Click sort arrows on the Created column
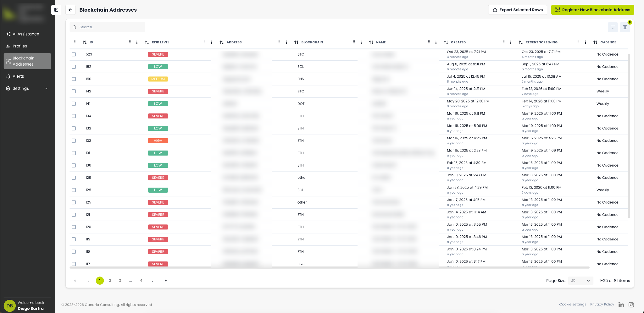 click(446, 42)
